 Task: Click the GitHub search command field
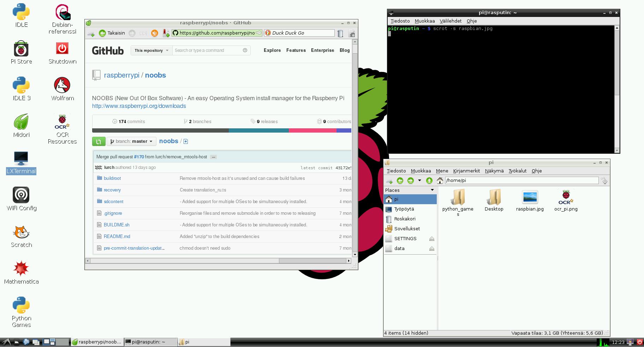pyautogui.click(x=211, y=50)
